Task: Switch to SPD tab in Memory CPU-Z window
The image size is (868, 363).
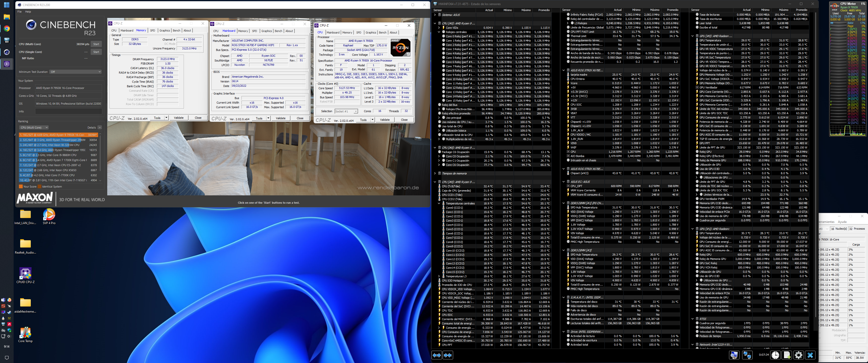Action: (153, 31)
